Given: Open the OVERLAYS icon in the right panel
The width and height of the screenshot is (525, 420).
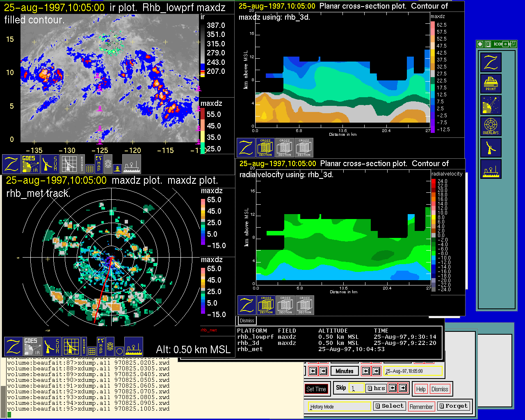Looking at the screenshot, I should coord(491,126).
